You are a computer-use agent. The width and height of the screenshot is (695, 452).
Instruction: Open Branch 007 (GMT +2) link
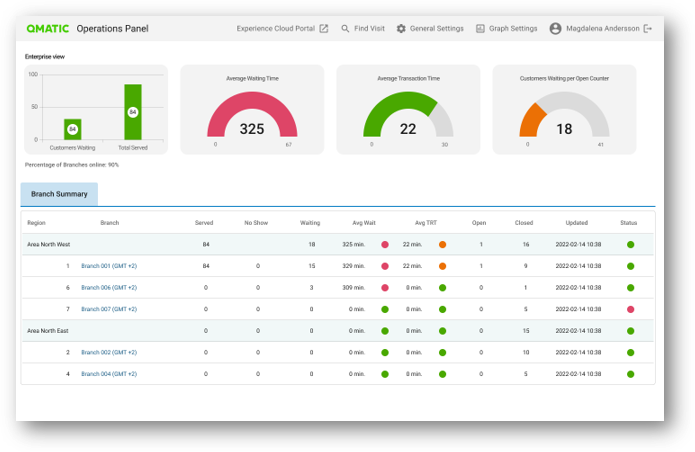pyautogui.click(x=109, y=309)
